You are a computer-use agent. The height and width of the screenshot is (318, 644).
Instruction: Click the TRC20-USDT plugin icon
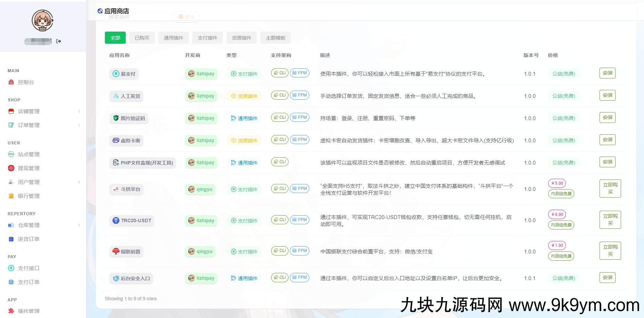coord(116,220)
